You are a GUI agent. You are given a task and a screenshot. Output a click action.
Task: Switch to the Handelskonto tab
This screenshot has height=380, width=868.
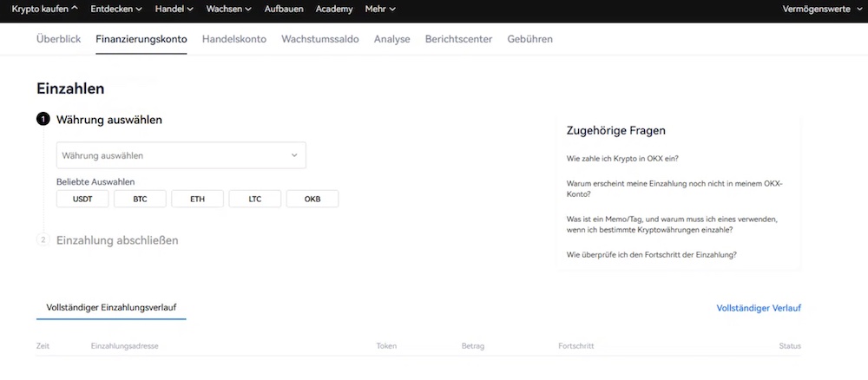[234, 39]
